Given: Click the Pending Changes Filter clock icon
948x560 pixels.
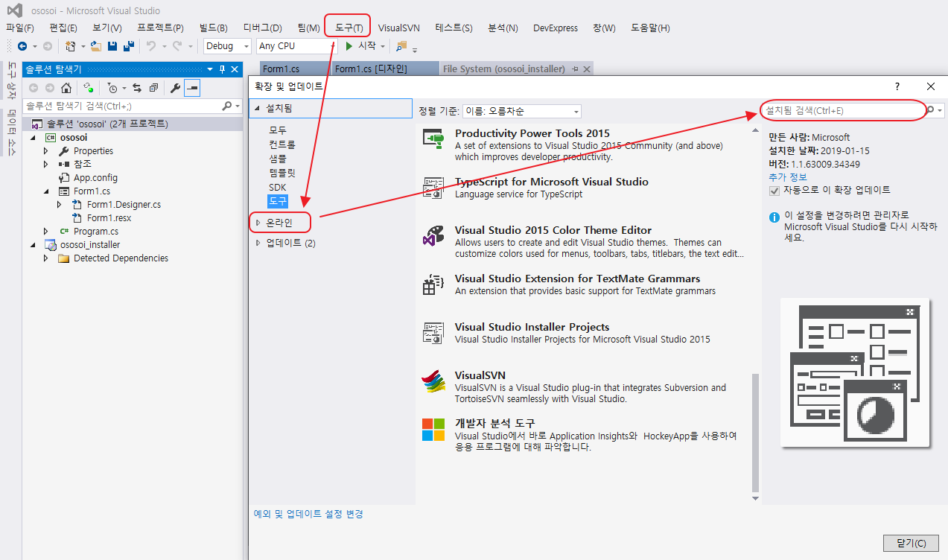Looking at the screenshot, I should 112,88.
